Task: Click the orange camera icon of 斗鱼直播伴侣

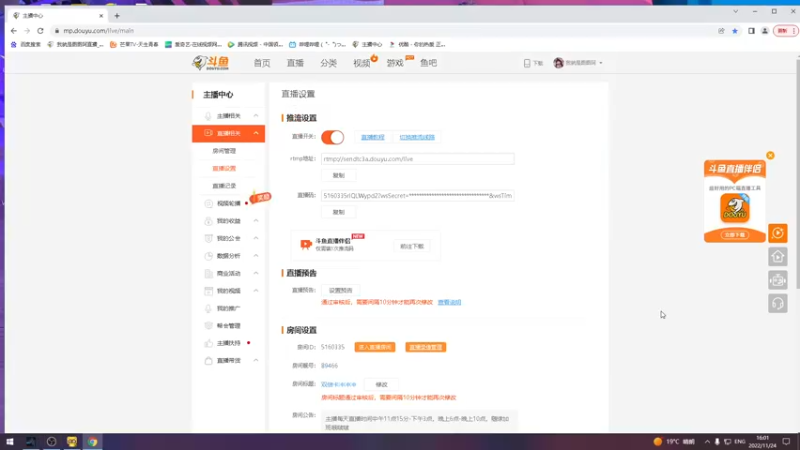Action: [306, 244]
